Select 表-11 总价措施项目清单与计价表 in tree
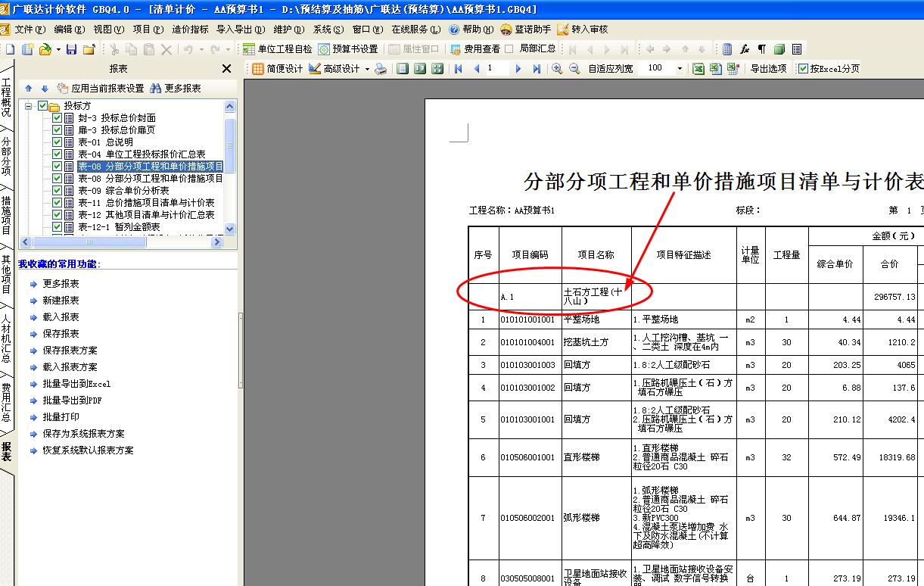924x586 pixels. click(146, 203)
